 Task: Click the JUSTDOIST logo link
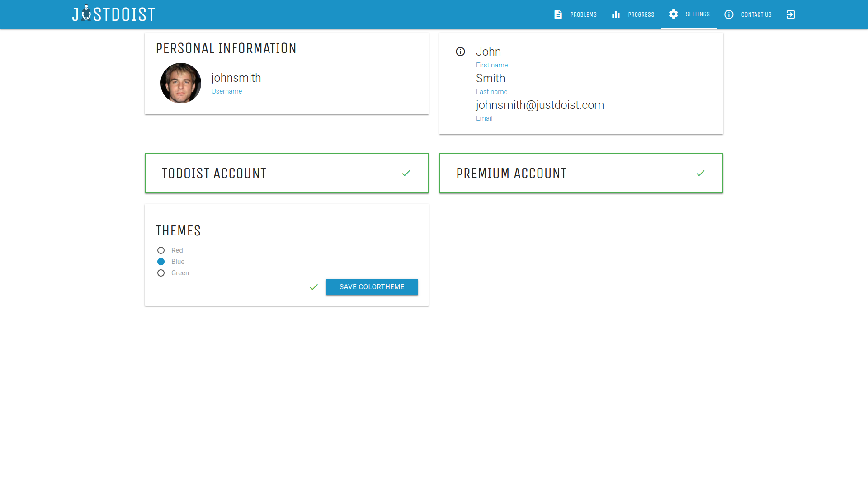tap(114, 14)
